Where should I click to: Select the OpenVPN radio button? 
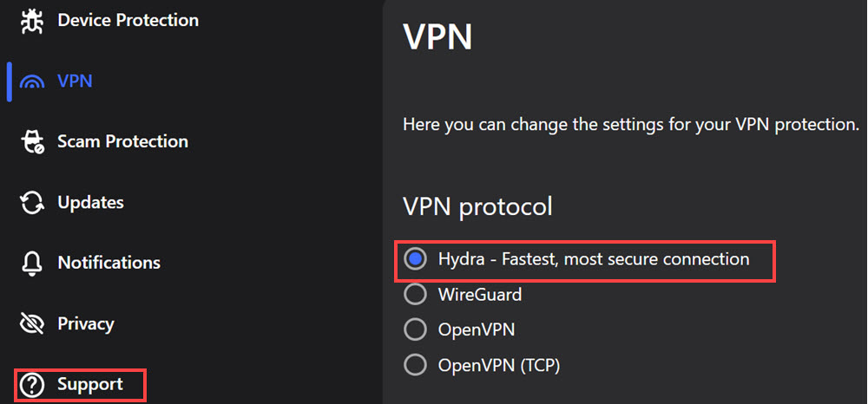[415, 330]
